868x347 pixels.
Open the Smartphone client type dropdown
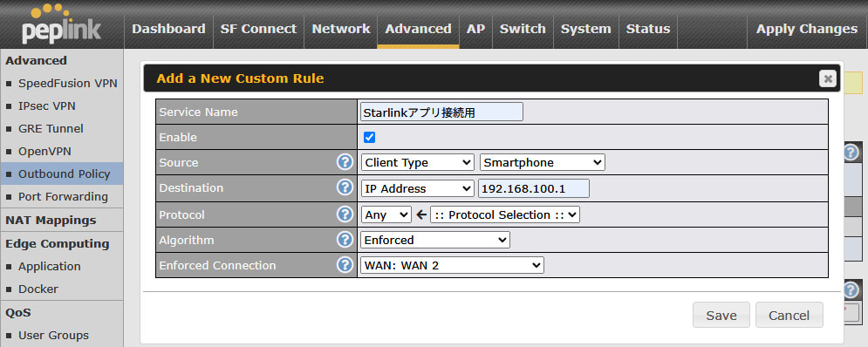[x=542, y=163]
